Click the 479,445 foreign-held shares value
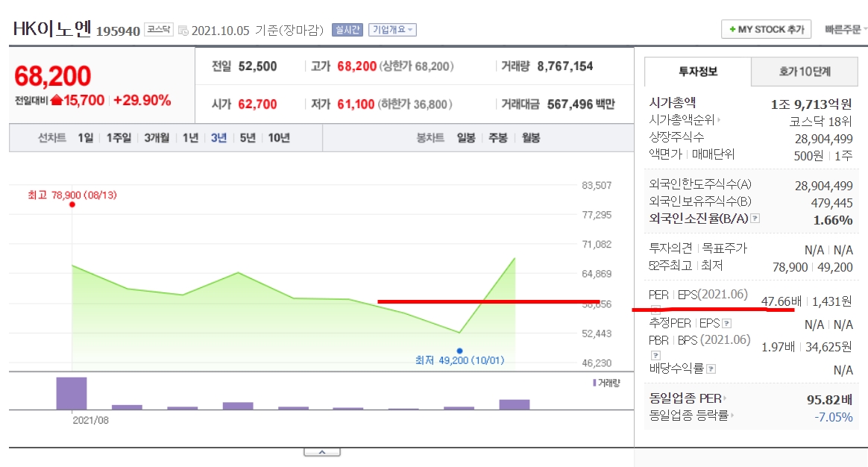This screenshot has width=868, height=467. [831, 203]
